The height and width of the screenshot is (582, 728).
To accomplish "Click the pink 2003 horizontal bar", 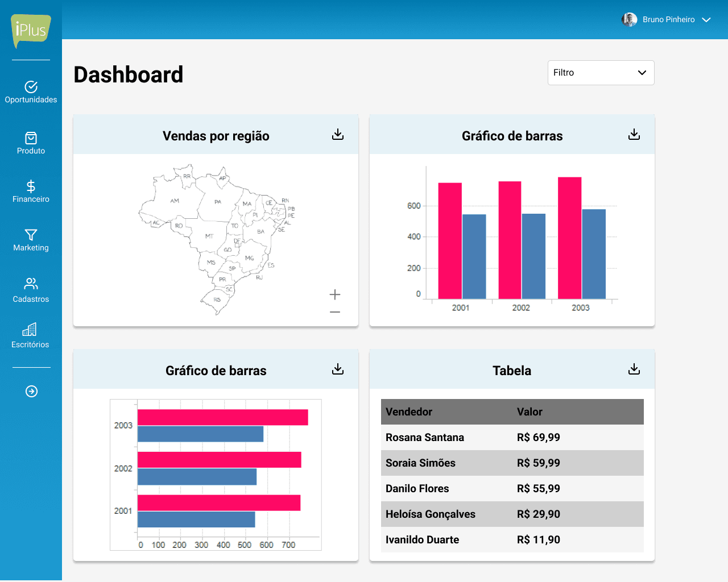I will [223, 417].
